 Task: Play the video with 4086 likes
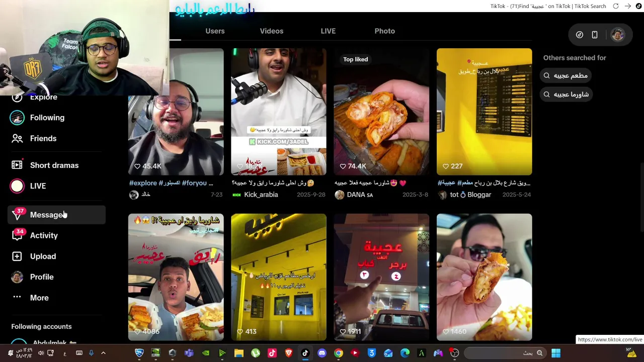click(x=176, y=277)
